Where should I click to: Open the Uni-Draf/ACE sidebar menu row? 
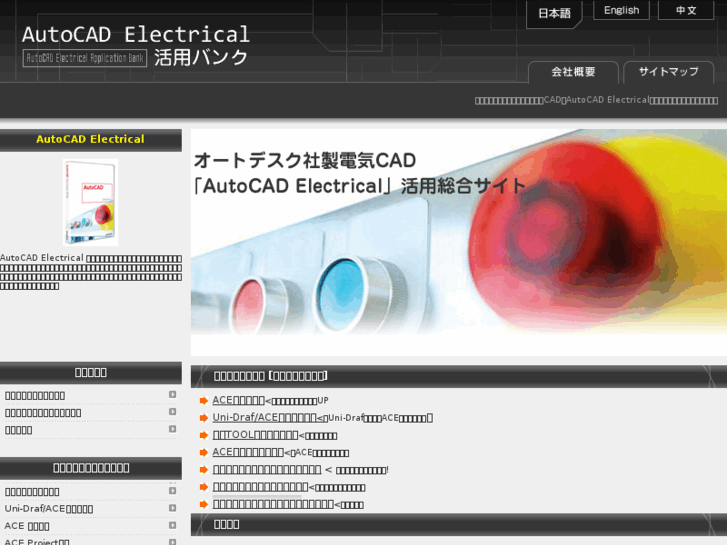(x=90, y=509)
